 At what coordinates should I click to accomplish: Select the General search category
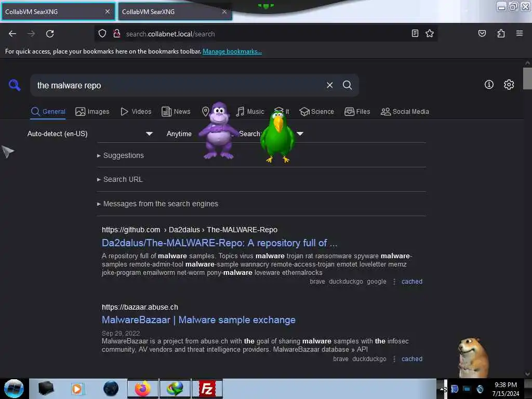(48, 111)
